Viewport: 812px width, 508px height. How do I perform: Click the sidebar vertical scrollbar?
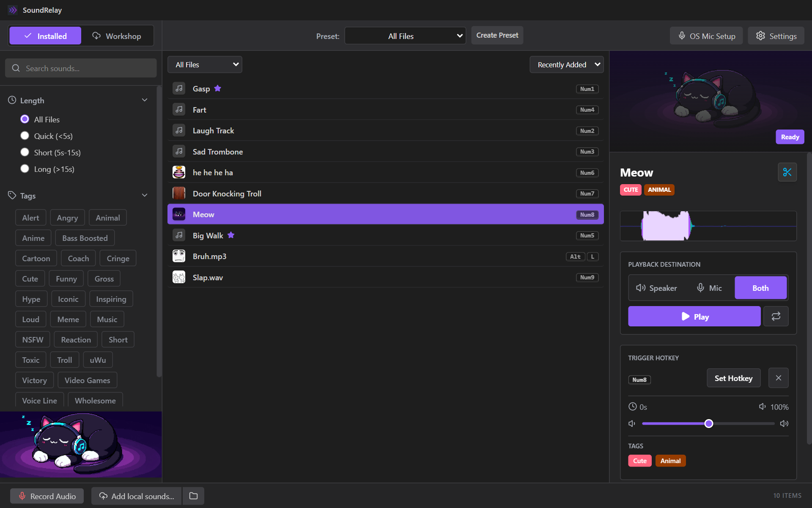coord(159,231)
